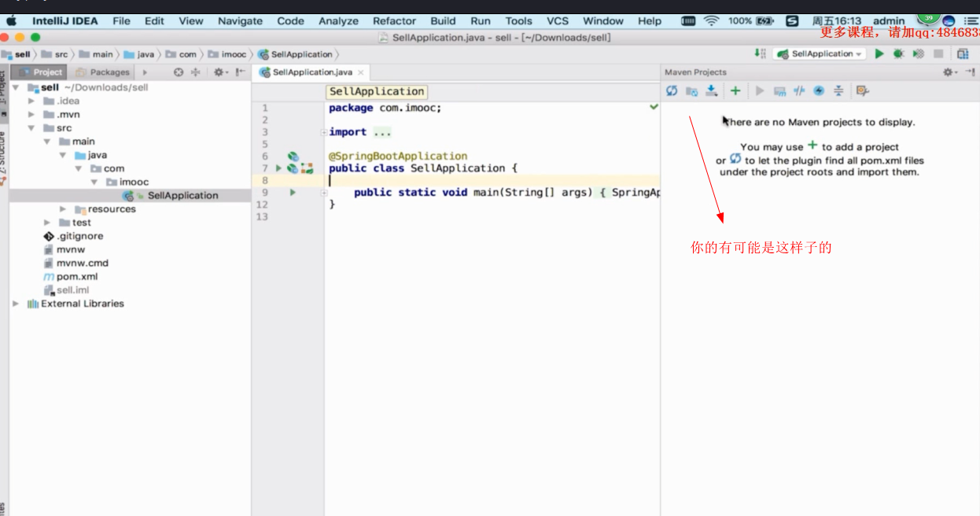Open the Refactor menu
The height and width of the screenshot is (516, 980).
[x=394, y=21]
